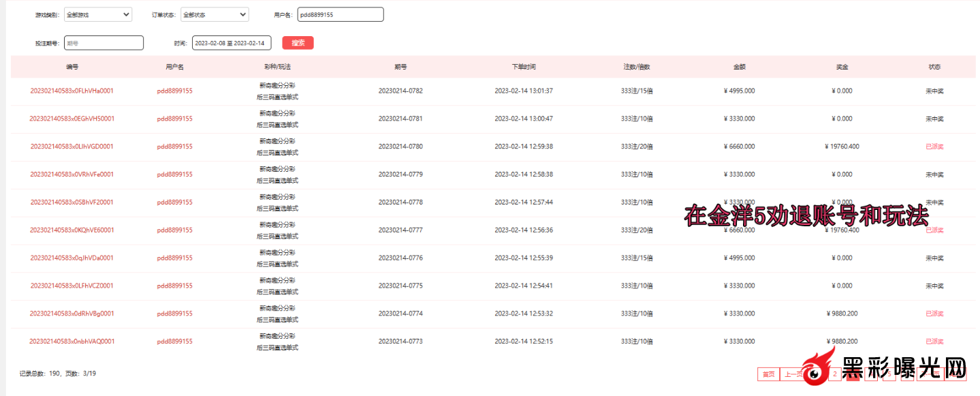Click the 下单时间 column header
980x396 pixels.
[x=524, y=67]
